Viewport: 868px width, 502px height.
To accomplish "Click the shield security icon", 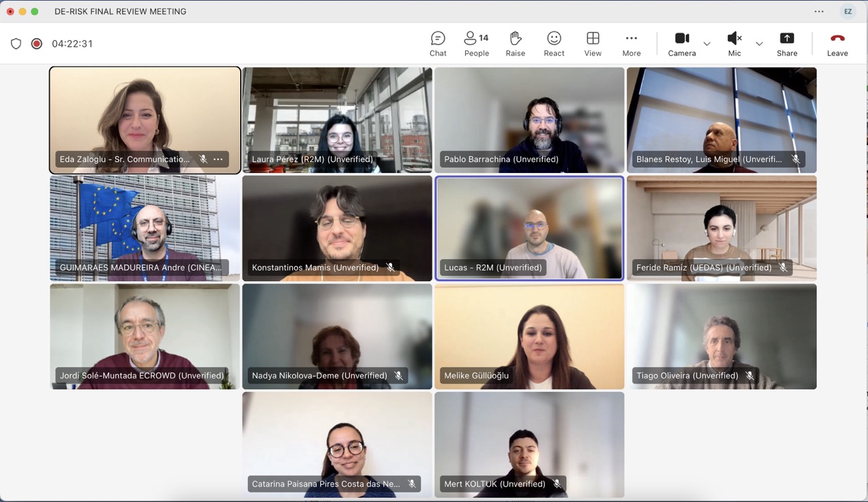I will click(x=16, y=44).
